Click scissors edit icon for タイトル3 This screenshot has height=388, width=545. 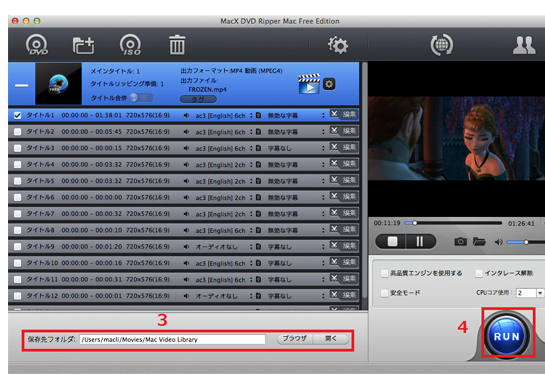334,147
